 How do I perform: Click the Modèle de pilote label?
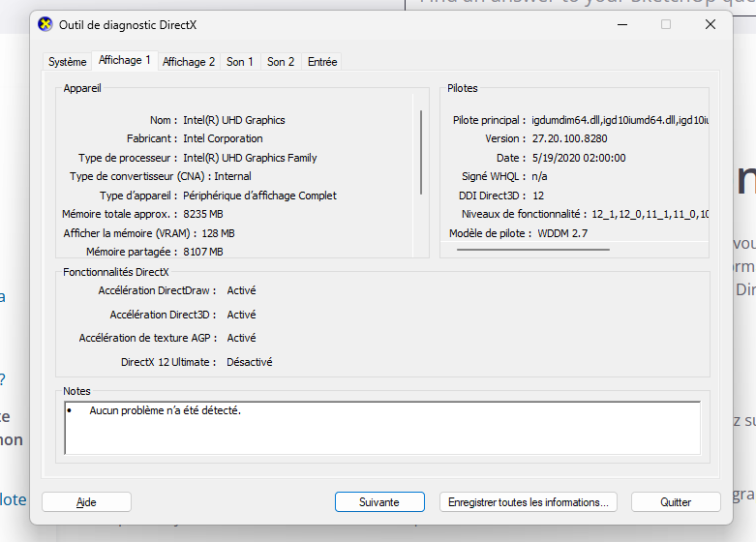click(x=490, y=233)
